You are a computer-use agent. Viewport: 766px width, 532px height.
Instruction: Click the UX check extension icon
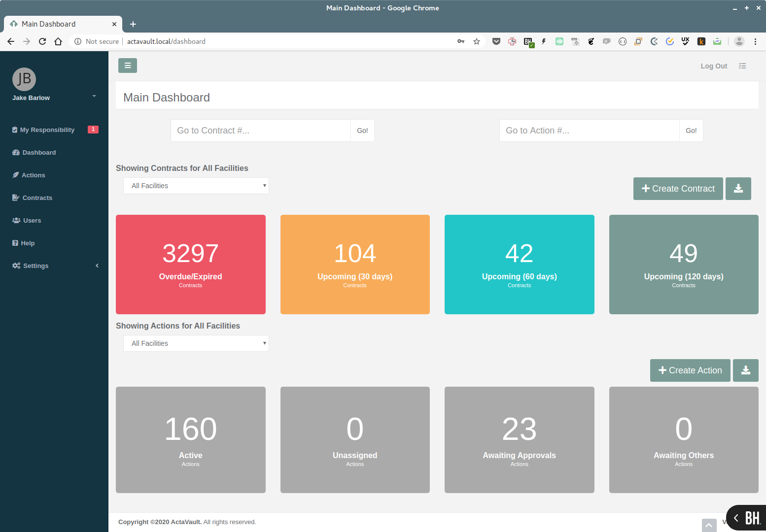click(686, 41)
